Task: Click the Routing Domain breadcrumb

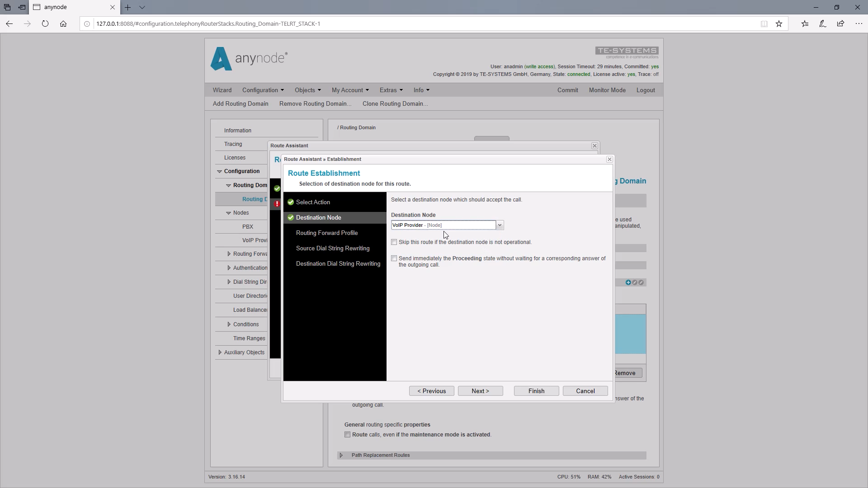Action: click(357, 127)
